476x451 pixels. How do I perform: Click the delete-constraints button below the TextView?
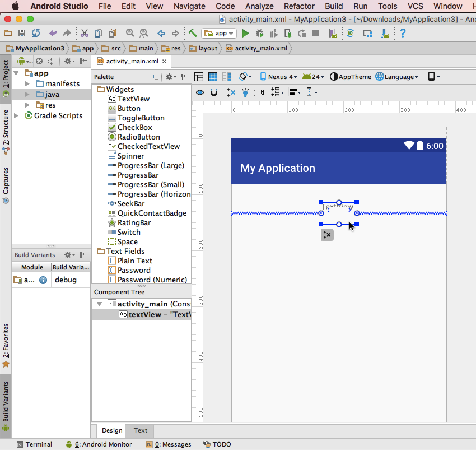[x=327, y=235]
